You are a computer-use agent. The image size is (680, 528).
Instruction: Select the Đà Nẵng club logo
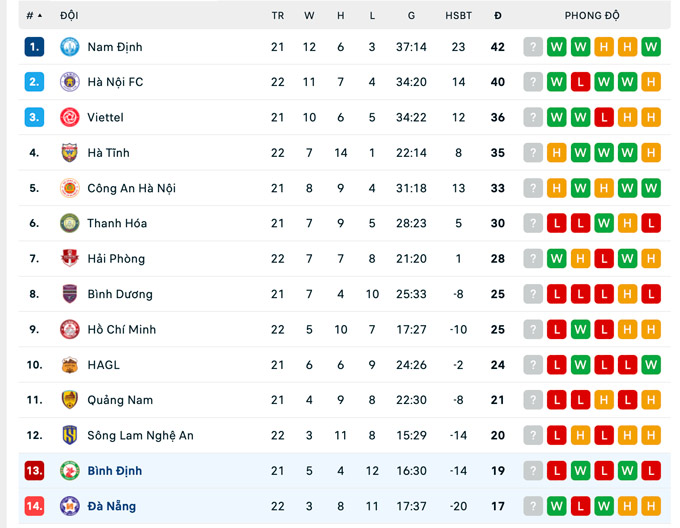[x=69, y=506]
